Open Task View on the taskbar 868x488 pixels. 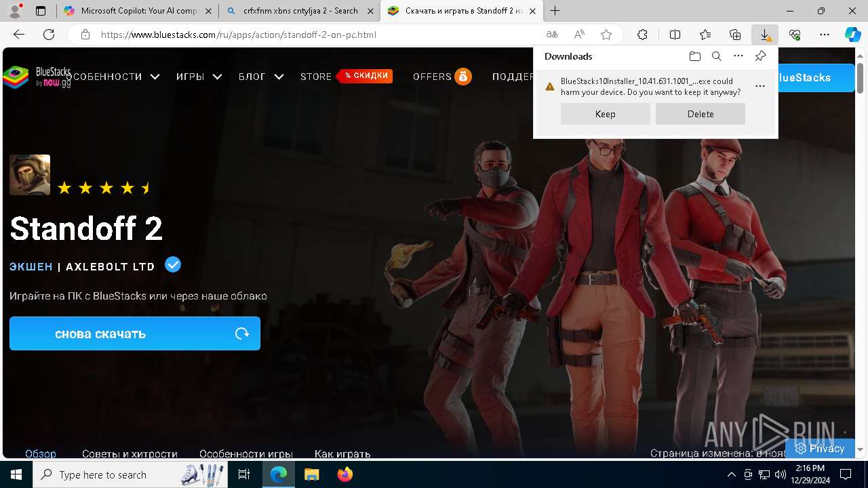point(244,474)
